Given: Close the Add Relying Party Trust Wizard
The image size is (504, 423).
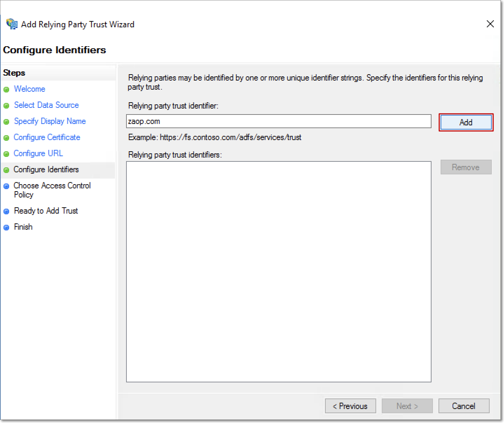Looking at the screenshot, I should pyautogui.click(x=490, y=24).
